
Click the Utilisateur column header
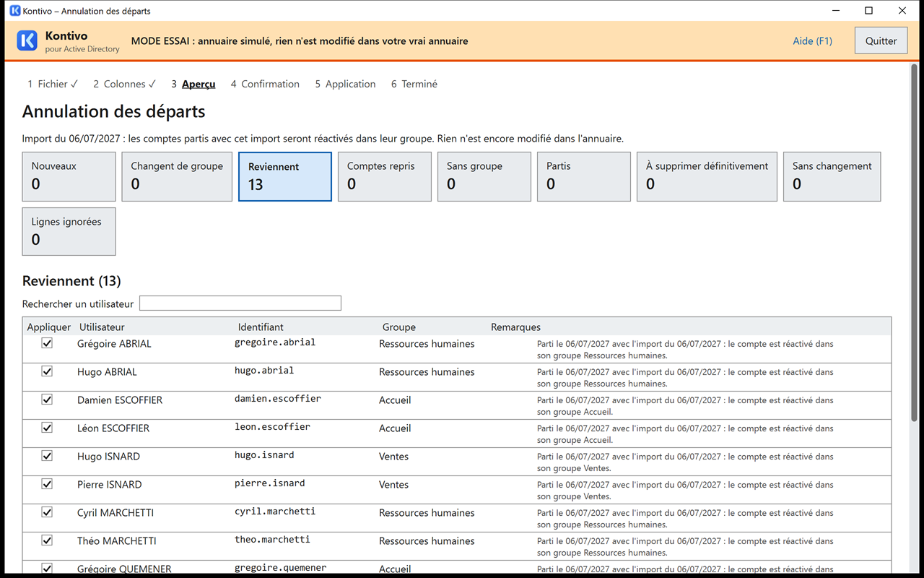point(102,327)
